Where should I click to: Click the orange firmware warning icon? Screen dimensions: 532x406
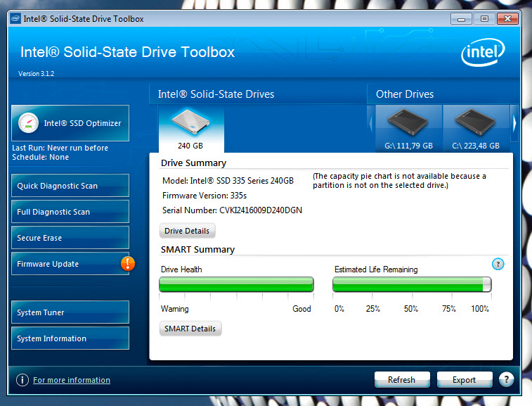tap(128, 263)
